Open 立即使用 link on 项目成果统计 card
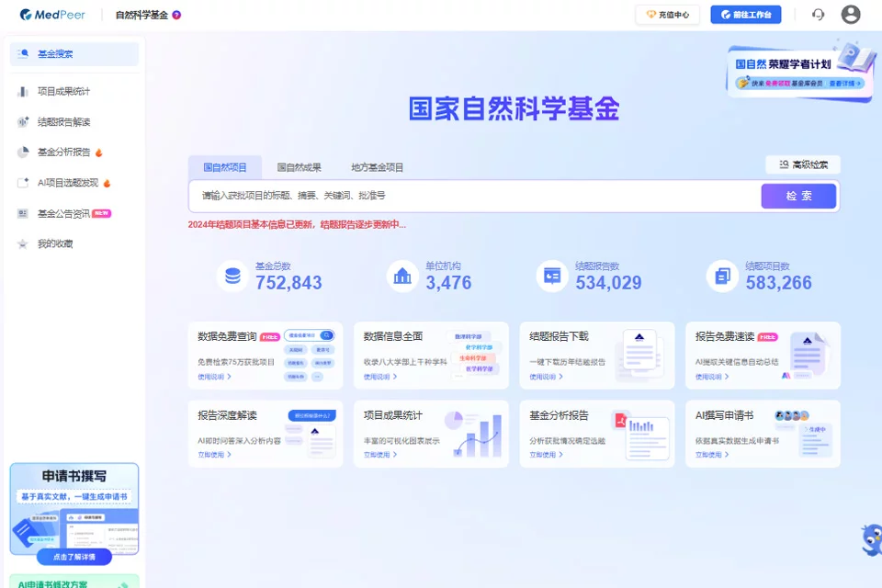Screen dimensions: 882x588 click(380, 454)
